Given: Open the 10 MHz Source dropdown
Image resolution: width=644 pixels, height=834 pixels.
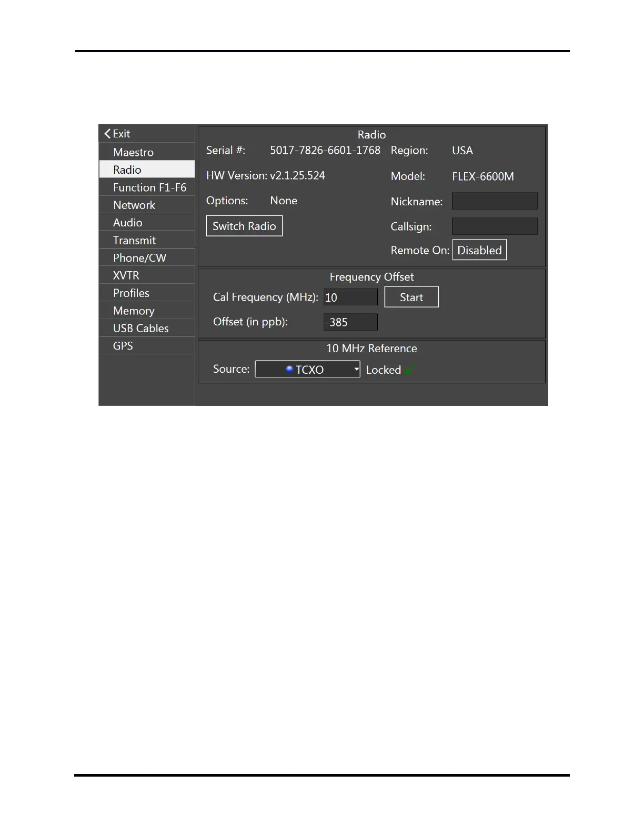Looking at the screenshot, I should (307, 369).
